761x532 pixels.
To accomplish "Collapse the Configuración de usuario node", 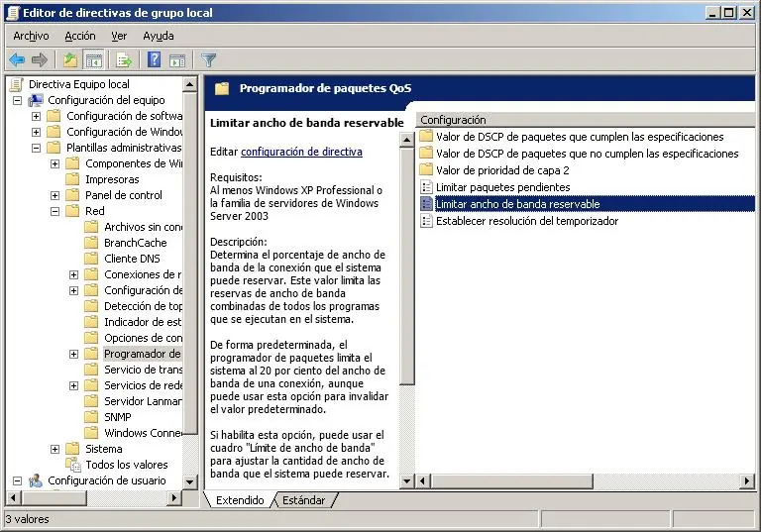I will 18,480.
